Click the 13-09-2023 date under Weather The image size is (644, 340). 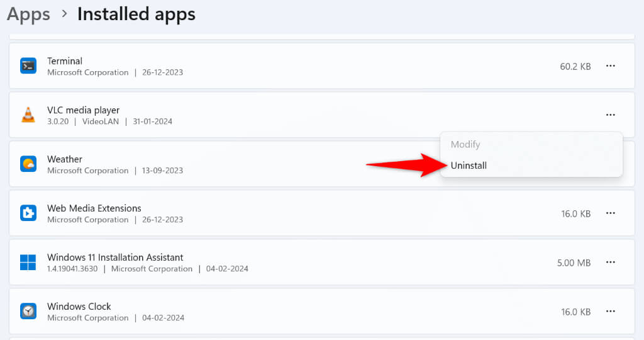coord(163,171)
